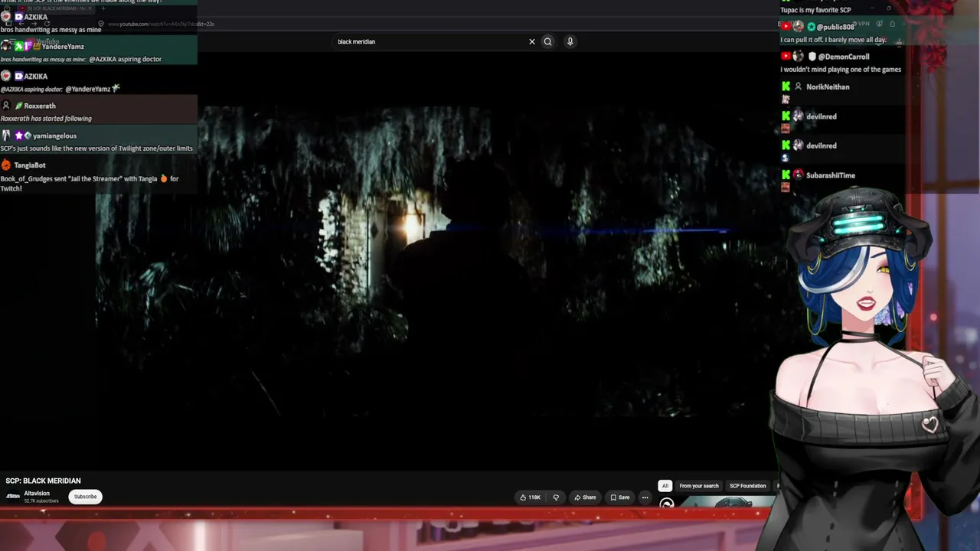Click the Kick icon beside NorikNeithan
980x551 pixels.
click(x=786, y=87)
